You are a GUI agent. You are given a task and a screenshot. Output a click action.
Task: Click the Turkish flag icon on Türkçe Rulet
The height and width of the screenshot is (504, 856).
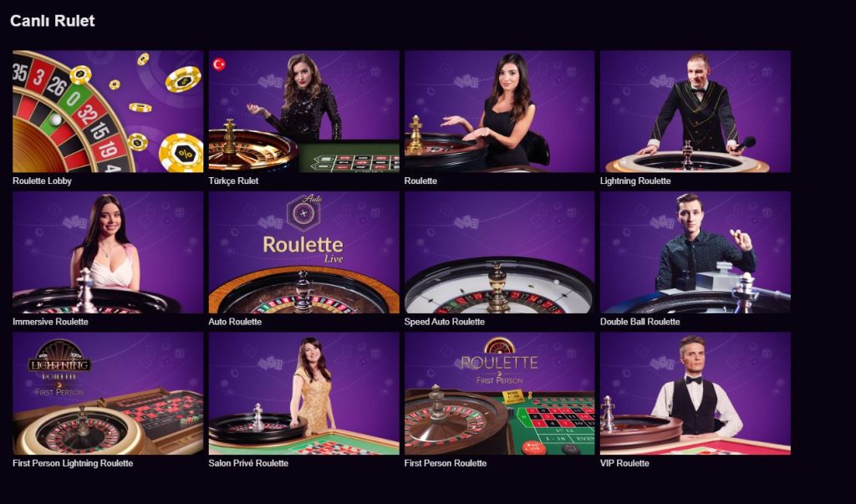pyautogui.click(x=219, y=64)
